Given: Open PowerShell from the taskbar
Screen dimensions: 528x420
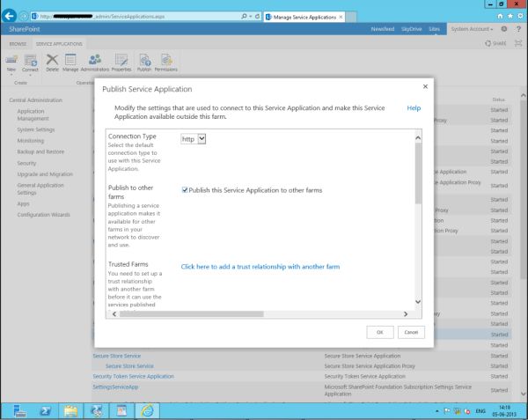Looking at the screenshot, I should click(45, 411).
